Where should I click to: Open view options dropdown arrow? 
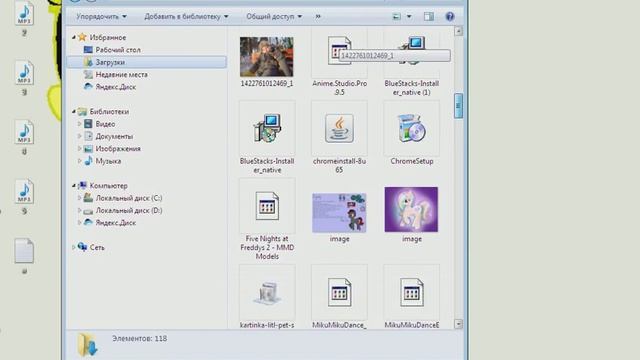[409, 17]
